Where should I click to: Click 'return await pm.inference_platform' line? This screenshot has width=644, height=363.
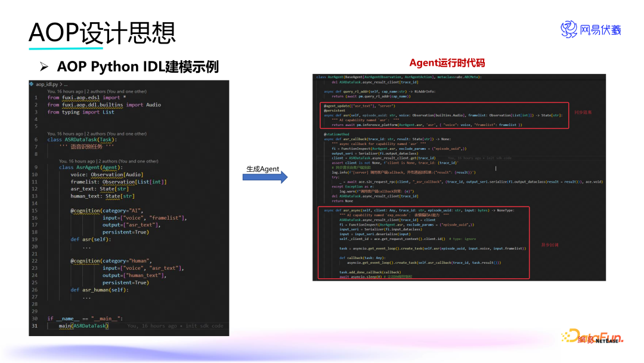(x=427, y=125)
